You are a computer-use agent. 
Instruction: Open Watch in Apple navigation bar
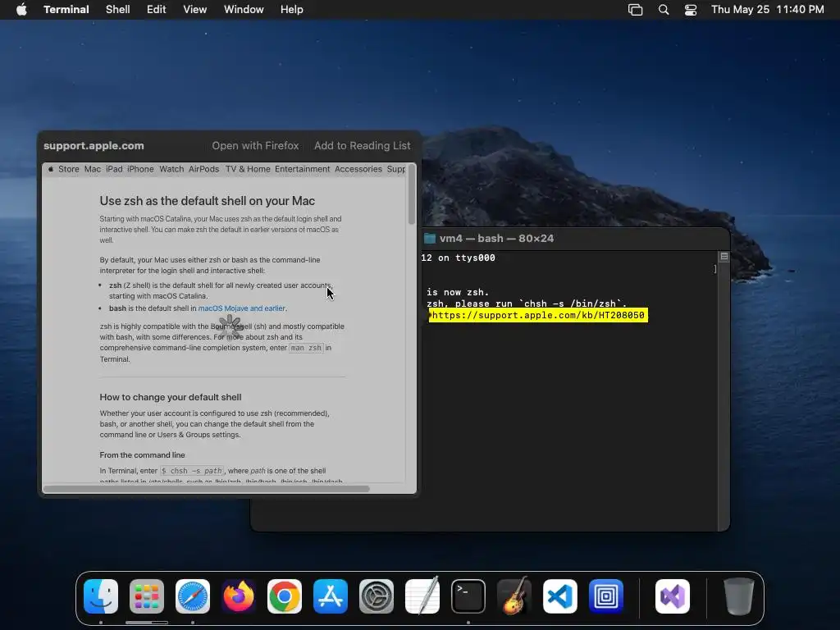point(171,169)
